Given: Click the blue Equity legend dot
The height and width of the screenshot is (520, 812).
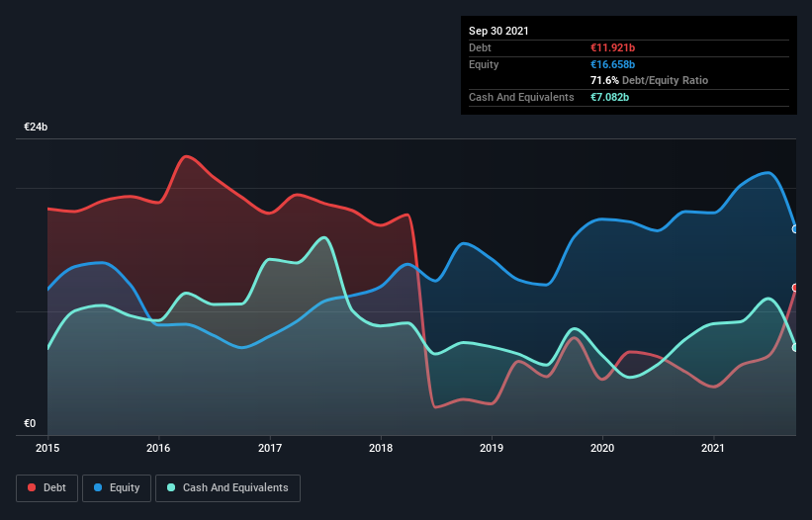Looking at the screenshot, I should point(98,487).
